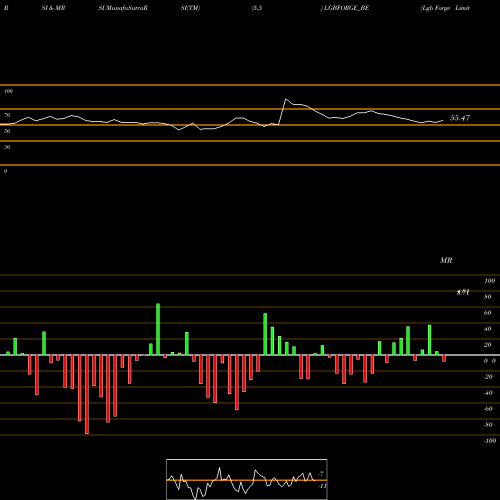Click the RSI value 55.47 label
The height and width of the screenshot is (500, 500).
tap(460, 118)
